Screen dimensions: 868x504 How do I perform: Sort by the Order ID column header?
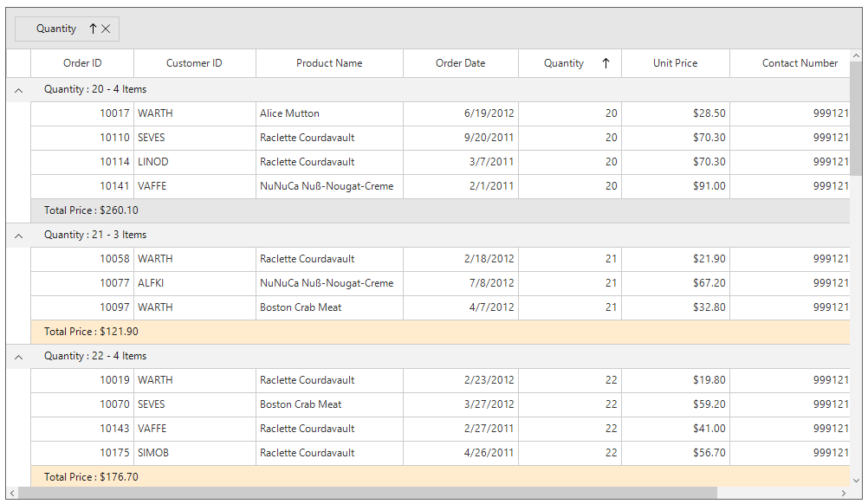click(x=82, y=63)
